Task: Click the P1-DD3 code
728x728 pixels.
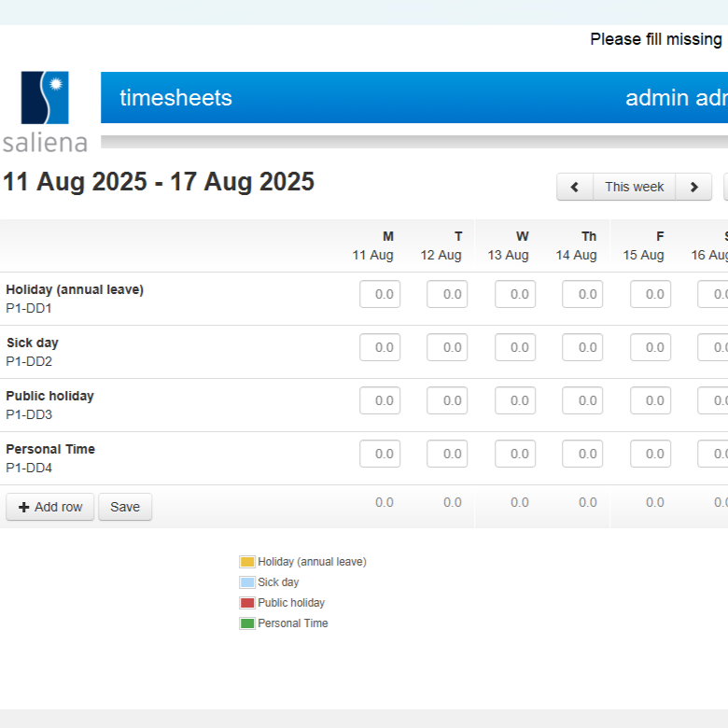Action: coord(29,414)
